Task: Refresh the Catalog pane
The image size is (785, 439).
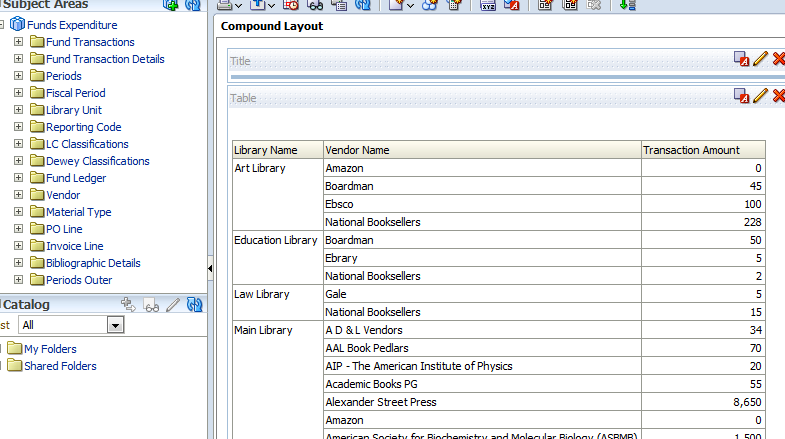Action: [x=195, y=304]
